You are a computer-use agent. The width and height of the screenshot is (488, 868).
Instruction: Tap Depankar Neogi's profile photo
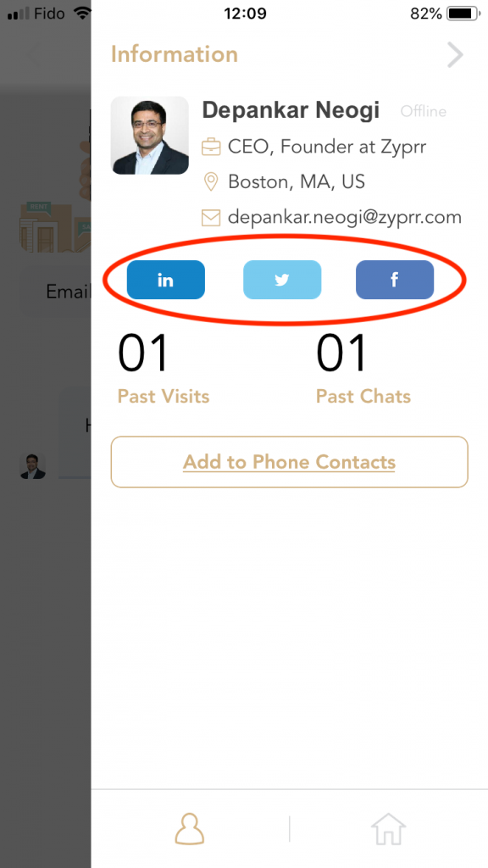tap(150, 136)
